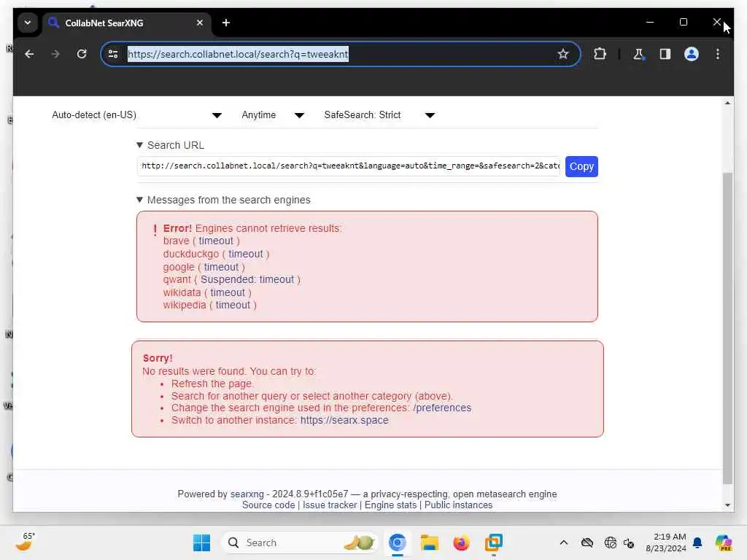Click the qwant engine entry
Image resolution: width=747 pixels, height=560 pixels.
[177, 279]
